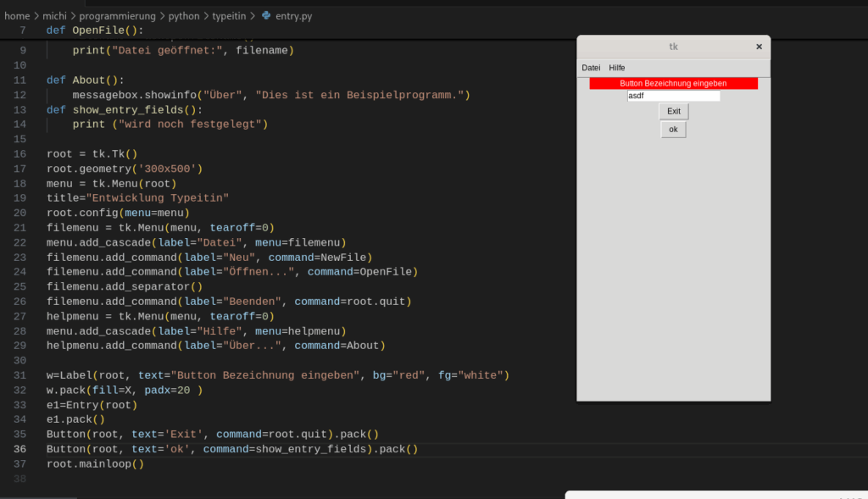Focus the entry field containing asdf
This screenshot has width=868, height=499.
674,96
